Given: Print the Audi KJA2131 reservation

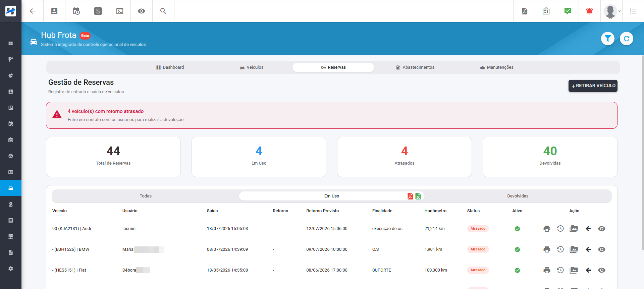Looking at the screenshot, I should point(547,229).
